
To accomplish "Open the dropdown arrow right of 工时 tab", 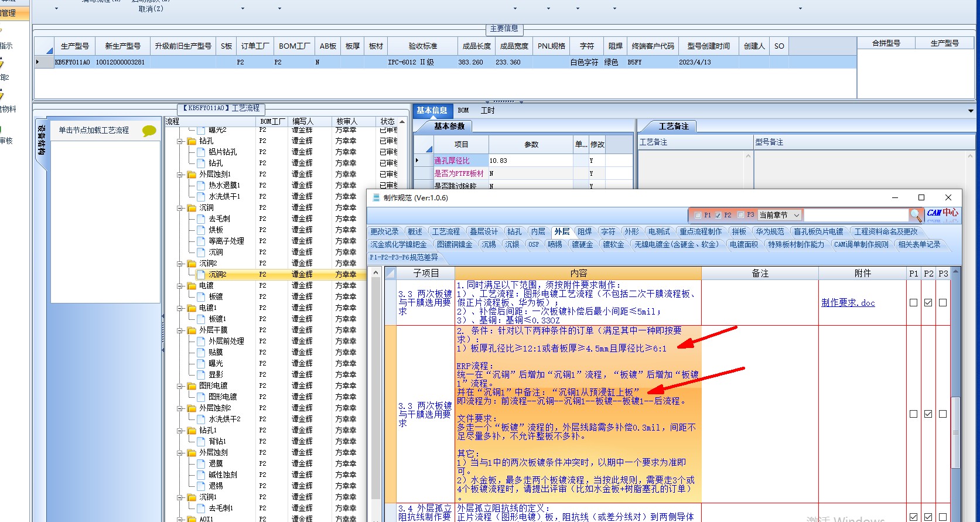I will [x=971, y=111].
